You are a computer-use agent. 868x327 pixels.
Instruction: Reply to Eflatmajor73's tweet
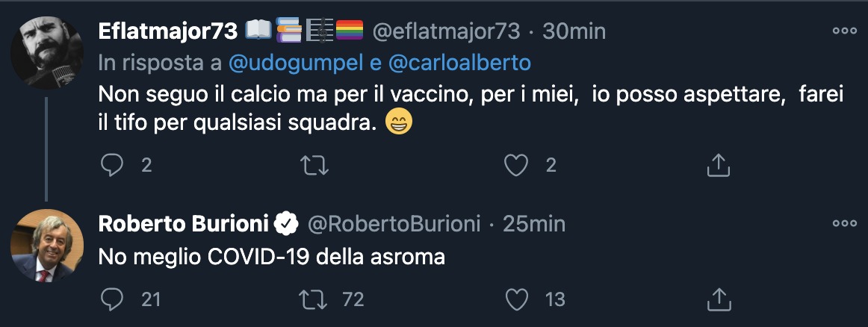click(x=111, y=165)
